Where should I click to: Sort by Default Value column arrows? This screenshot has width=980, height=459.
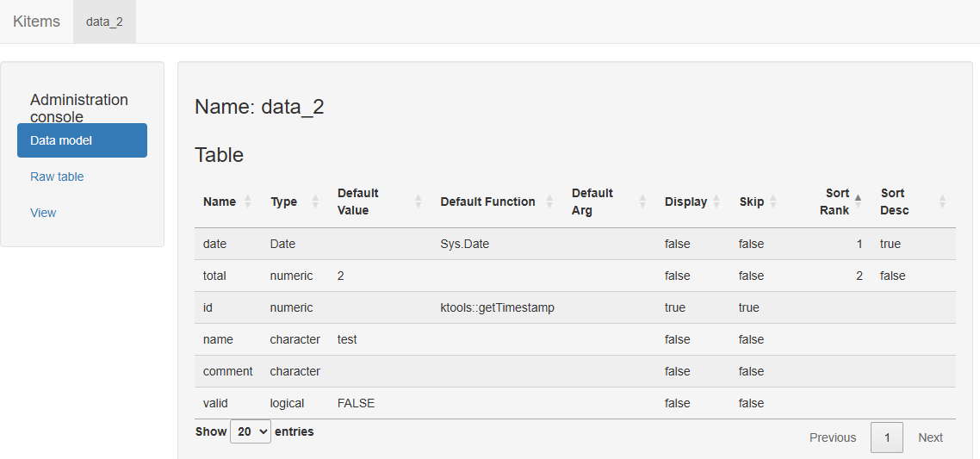419,202
